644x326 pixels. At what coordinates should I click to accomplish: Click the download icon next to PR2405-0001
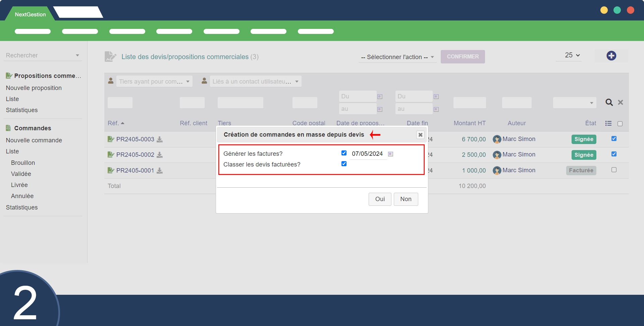coord(160,171)
